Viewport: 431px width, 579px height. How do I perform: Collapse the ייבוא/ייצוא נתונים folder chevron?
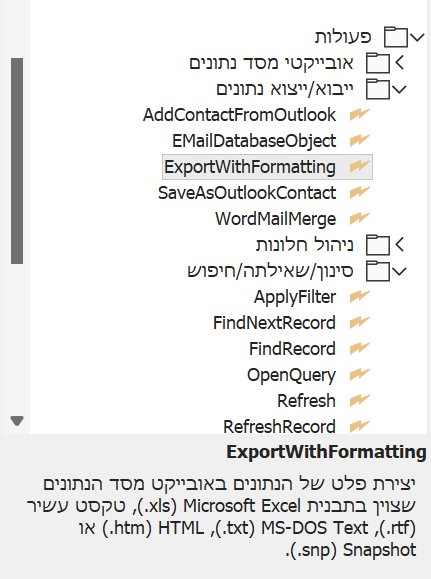point(399,89)
